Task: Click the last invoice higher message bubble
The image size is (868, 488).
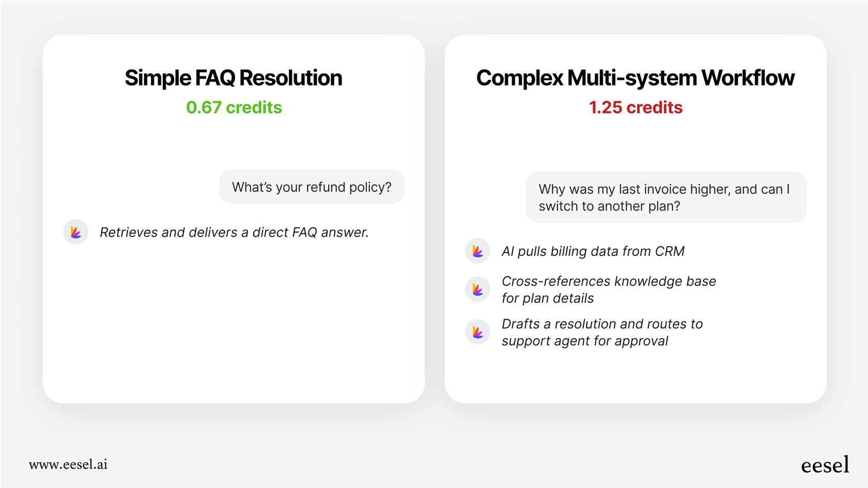Action: [x=665, y=197]
